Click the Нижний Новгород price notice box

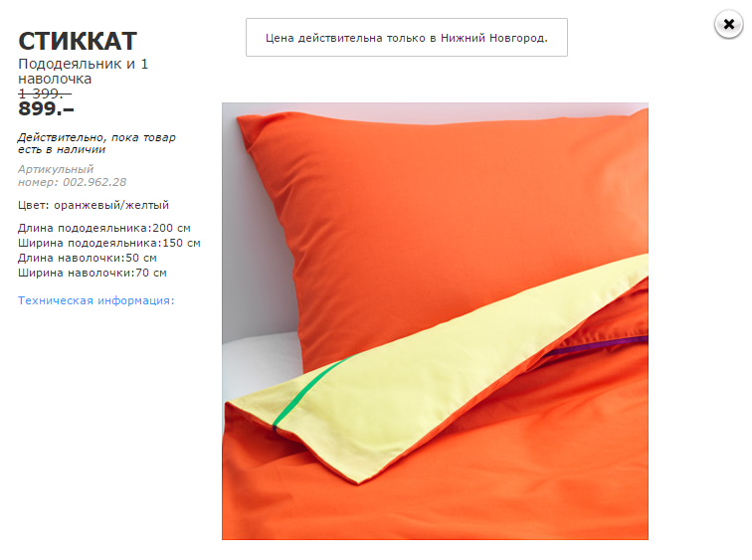point(407,38)
